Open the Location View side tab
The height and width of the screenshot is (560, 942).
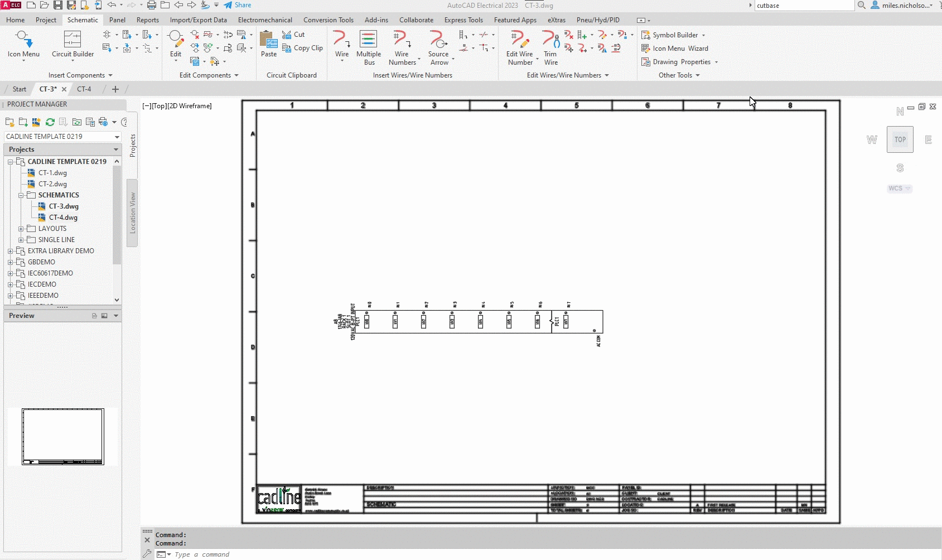pos(132,213)
